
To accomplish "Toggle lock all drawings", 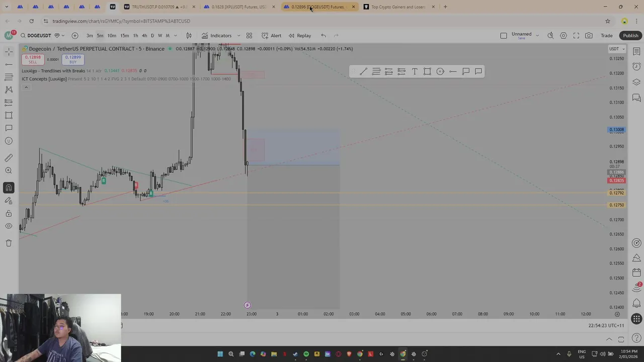I will [9, 214].
